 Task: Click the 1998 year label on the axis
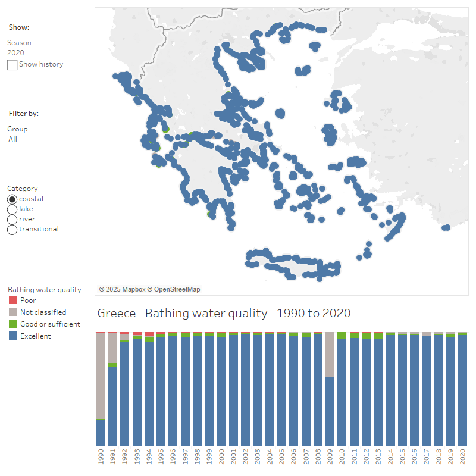pyautogui.click(x=198, y=456)
